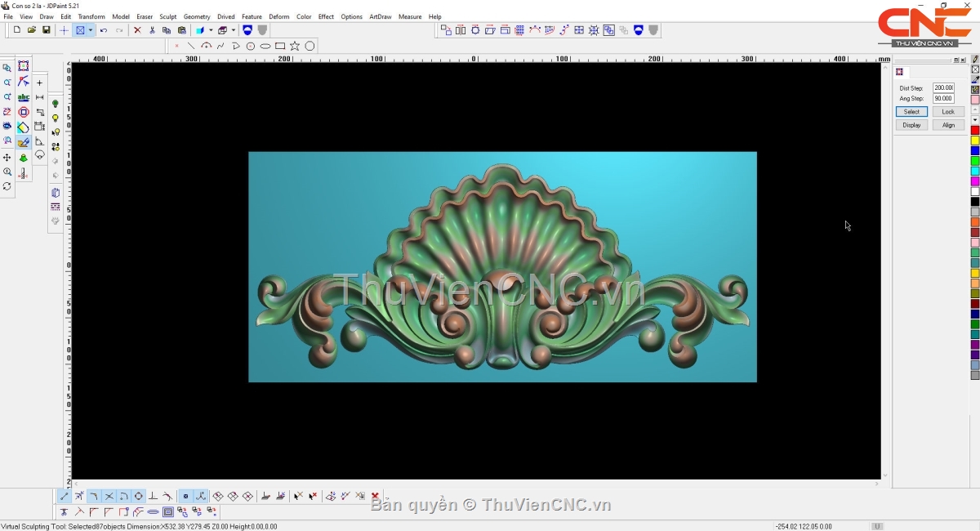
Task: Activate the pan move arrows tool
Action: pyautogui.click(x=7, y=158)
